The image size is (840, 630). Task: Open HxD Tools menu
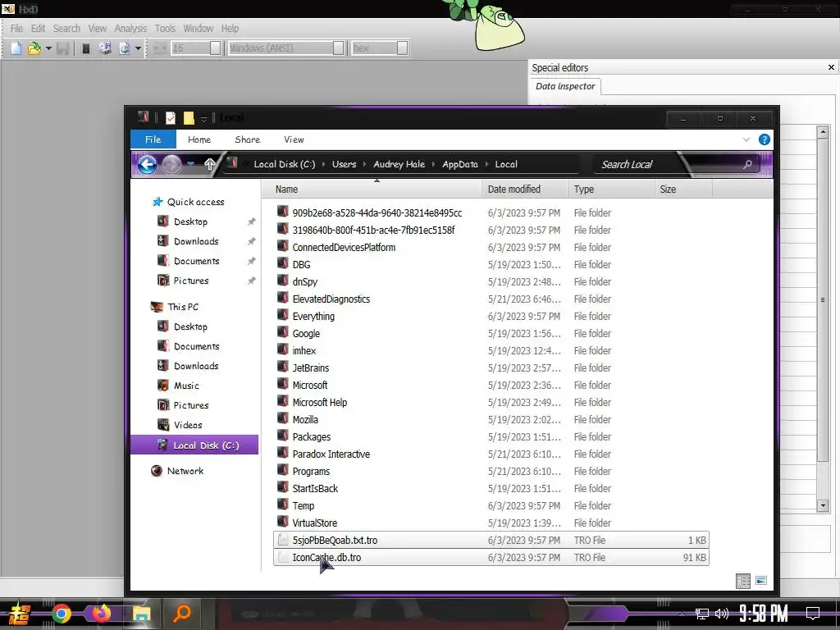165,29
